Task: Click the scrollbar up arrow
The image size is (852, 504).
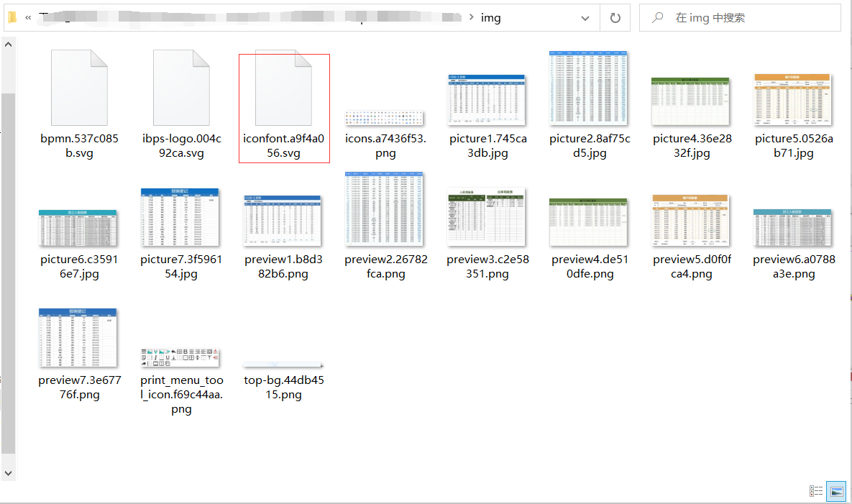Action: click(8, 45)
